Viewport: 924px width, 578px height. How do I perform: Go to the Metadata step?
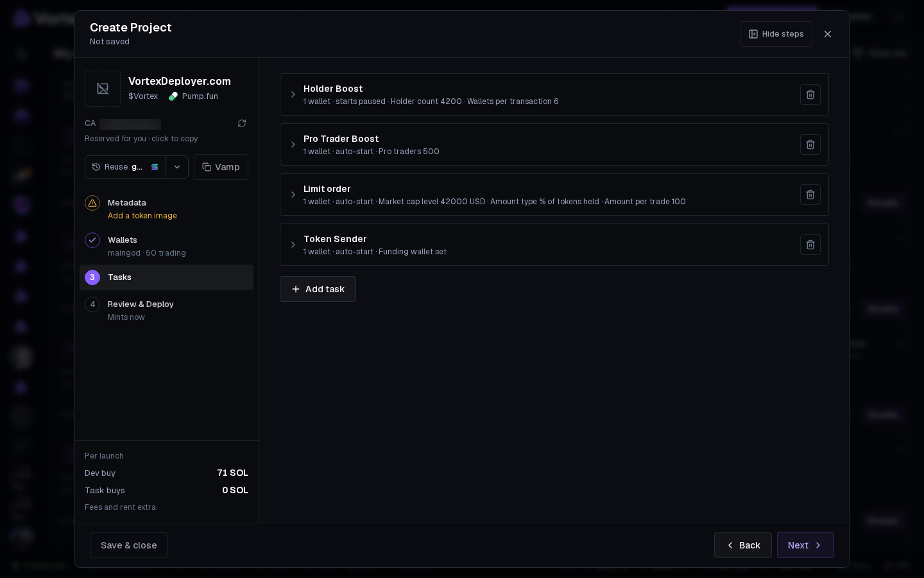pyautogui.click(x=166, y=209)
